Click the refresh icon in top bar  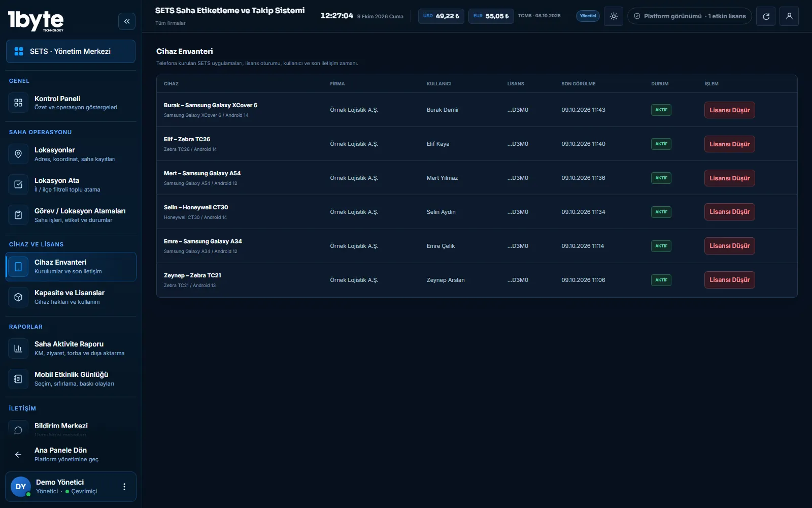click(766, 16)
